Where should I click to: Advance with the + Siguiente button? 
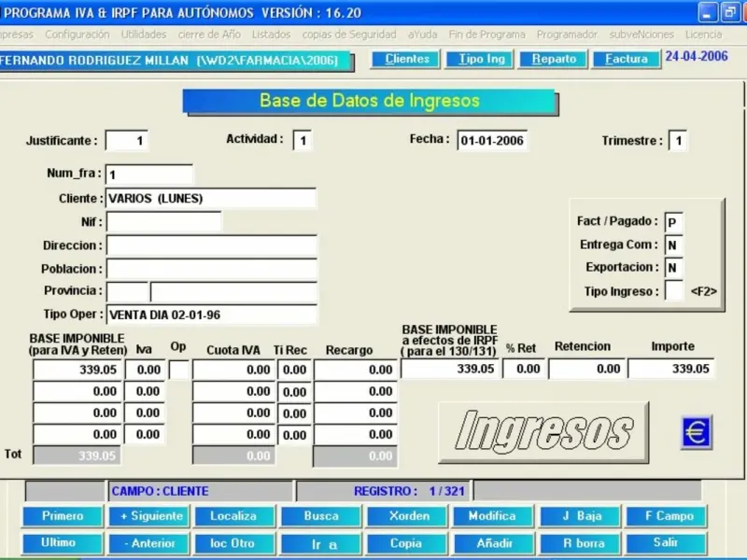click(149, 516)
